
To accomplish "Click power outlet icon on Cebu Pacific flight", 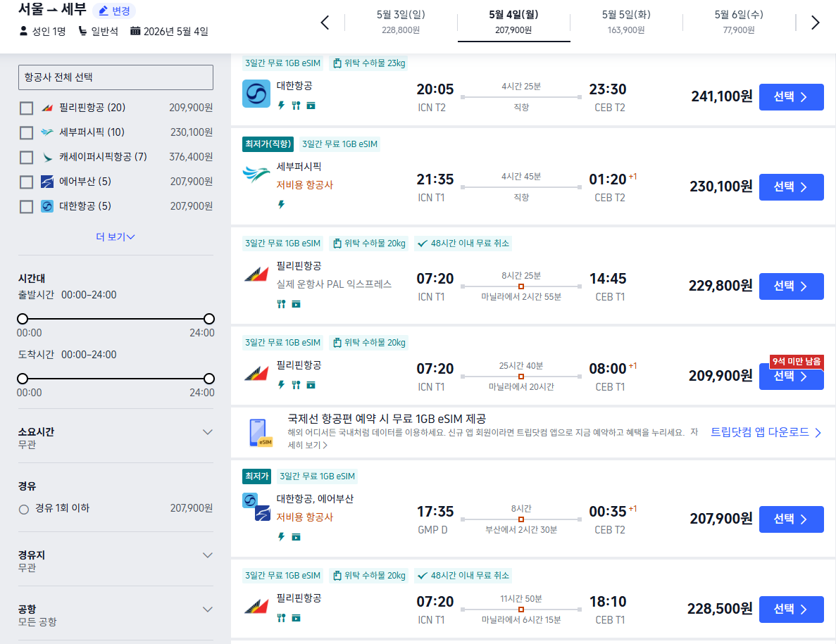I will (281, 204).
